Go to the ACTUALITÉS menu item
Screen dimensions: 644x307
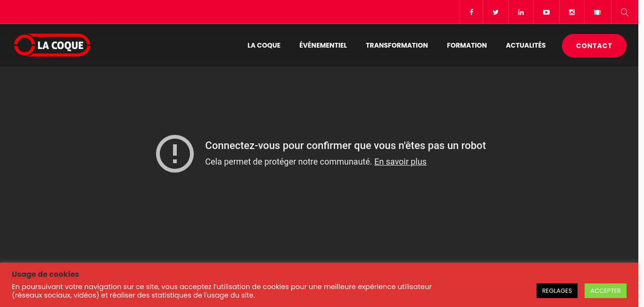(526, 45)
